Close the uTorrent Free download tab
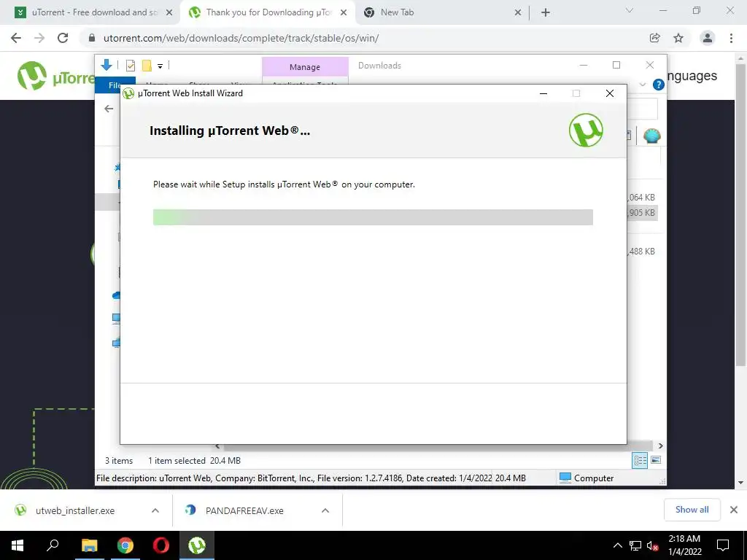The width and height of the screenshot is (747, 560). pyautogui.click(x=169, y=13)
